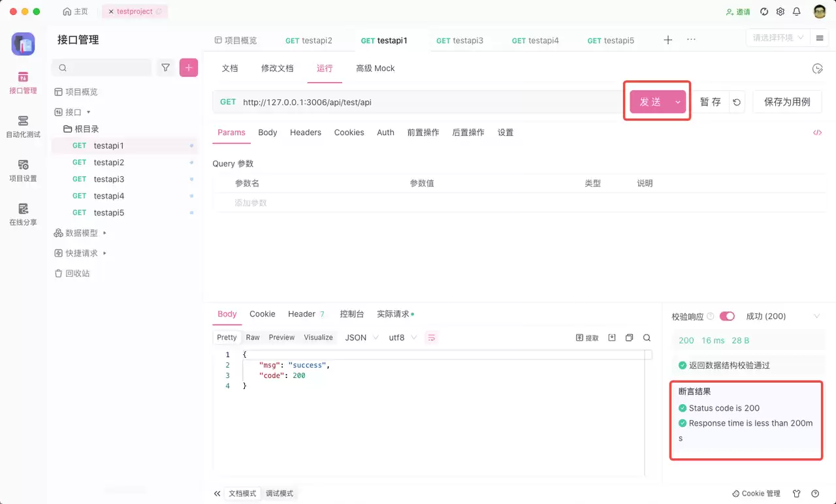836x504 pixels.
Task: Select the Body request tab
Action: click(268, 133)
